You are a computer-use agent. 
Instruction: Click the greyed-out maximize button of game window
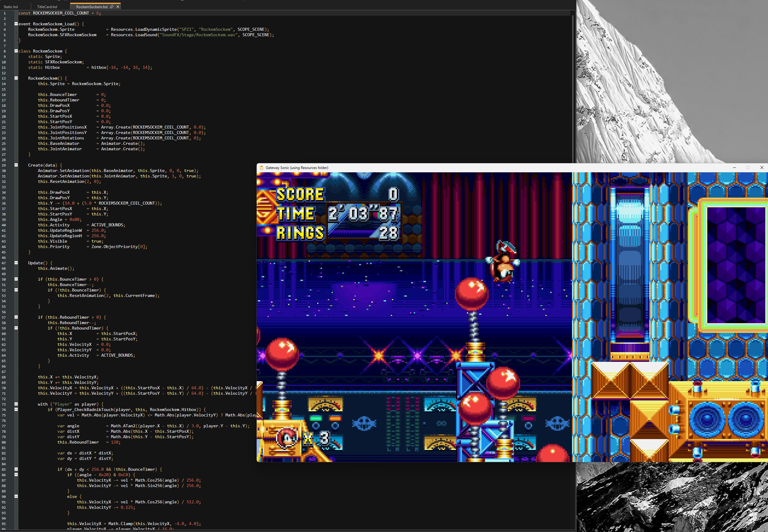click(748, 168)
